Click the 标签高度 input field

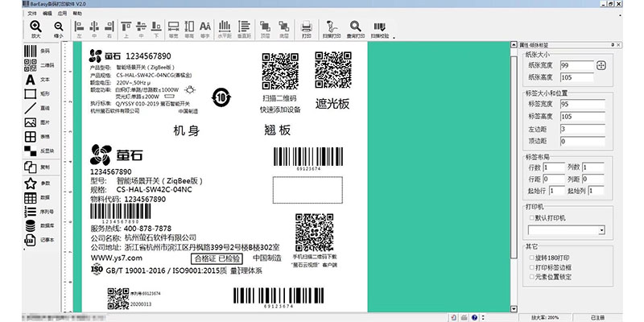tap(582, 117)
